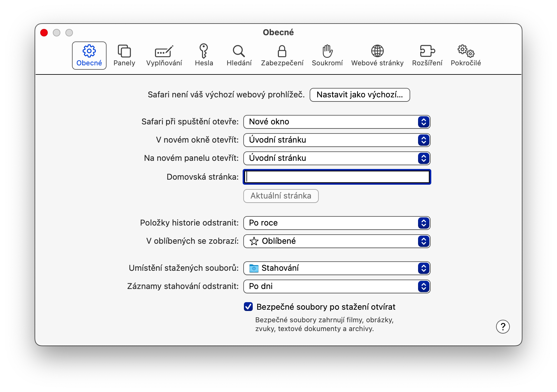This screenshot has height=392, width=557.
Task: Click the Bezpečné soubory zahrnují filmy description
Action: [x=324, y=324]
